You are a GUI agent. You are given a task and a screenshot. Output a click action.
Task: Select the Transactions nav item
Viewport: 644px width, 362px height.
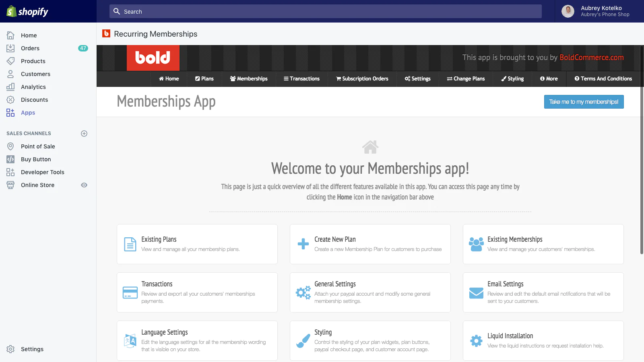(301, 79)
